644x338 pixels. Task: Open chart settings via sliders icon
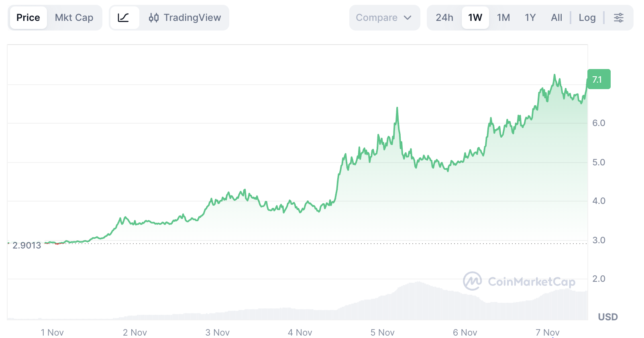click(619, 17)
